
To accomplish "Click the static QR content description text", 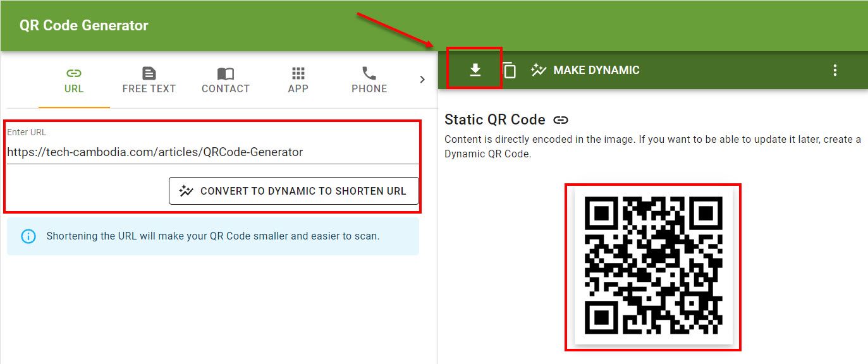I will click(653, 147).
